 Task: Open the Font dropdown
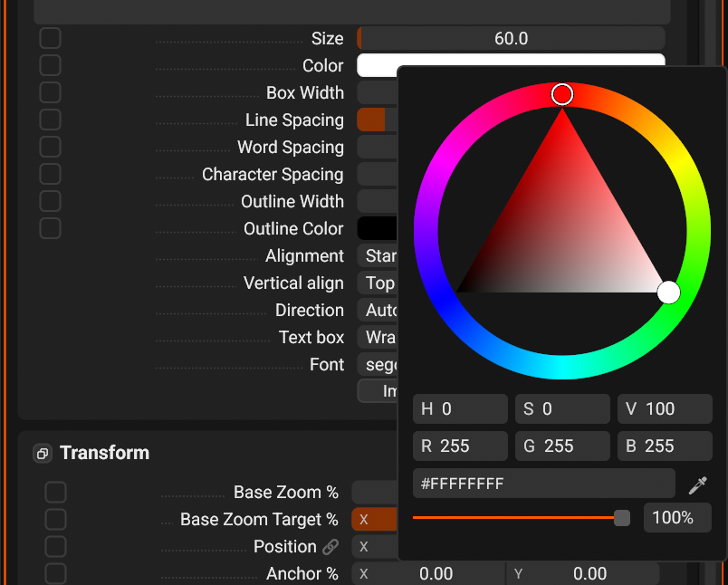pyautogui.click(x=377, y=364)
